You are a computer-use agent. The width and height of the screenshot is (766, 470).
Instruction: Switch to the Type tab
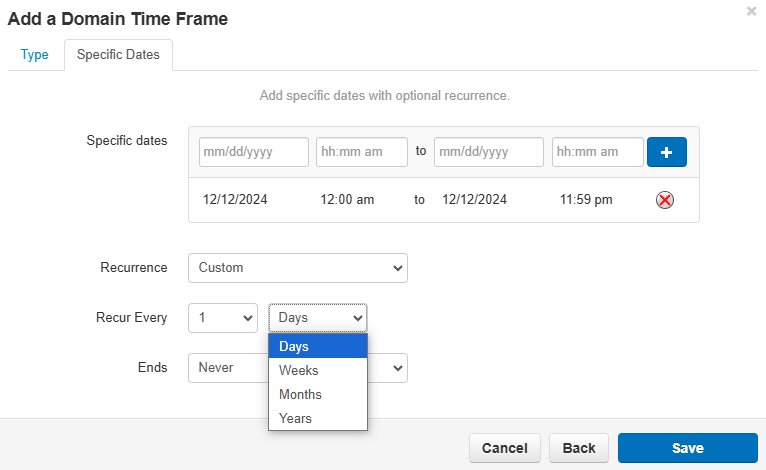[x=34, y=54]
